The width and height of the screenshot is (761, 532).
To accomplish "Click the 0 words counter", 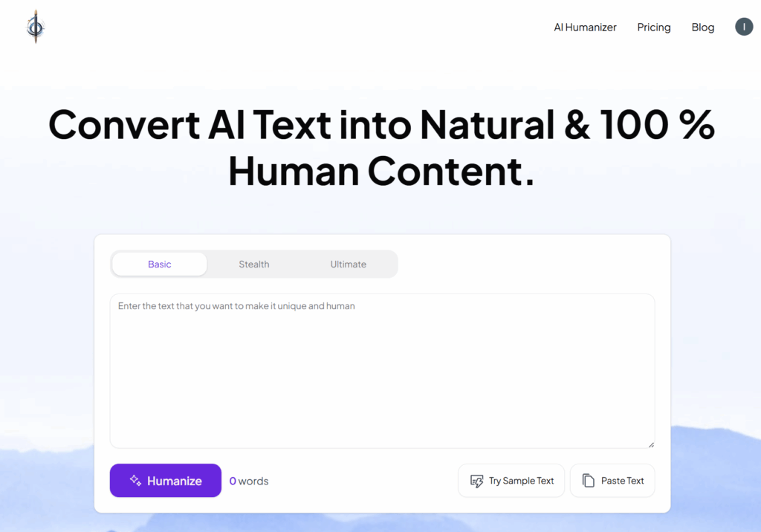I will coord(249,481).
